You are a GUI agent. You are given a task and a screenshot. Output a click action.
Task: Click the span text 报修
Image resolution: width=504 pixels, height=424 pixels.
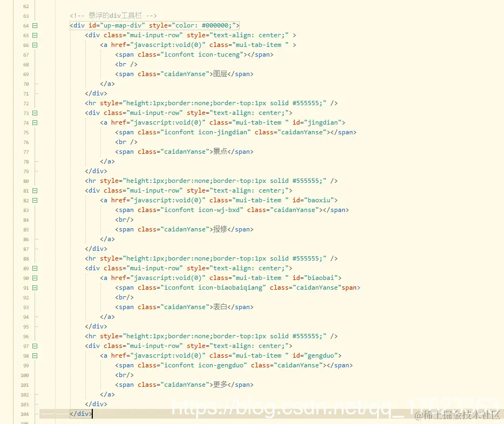click(220, 229)
